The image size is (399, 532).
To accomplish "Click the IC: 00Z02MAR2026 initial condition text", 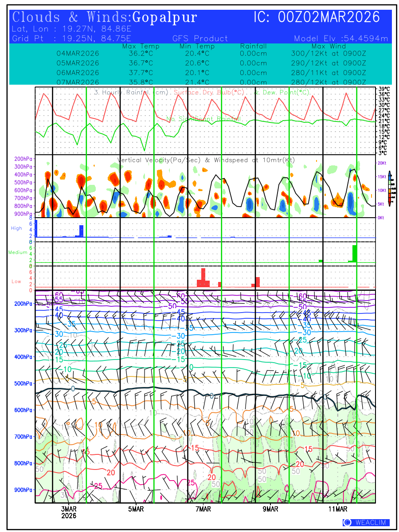I will (x=317, y=17).
